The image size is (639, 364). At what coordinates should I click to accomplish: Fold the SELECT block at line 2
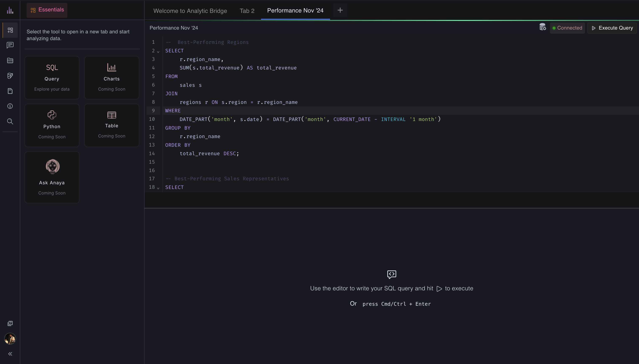158,52
